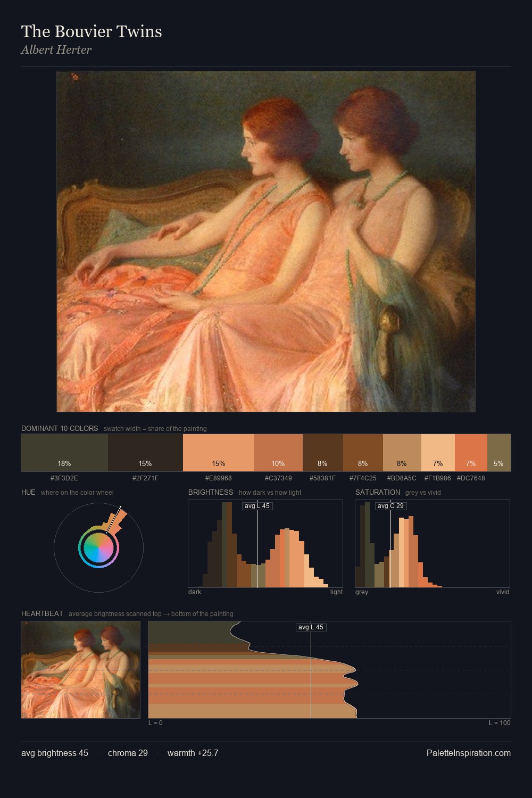Click 'how dark vs how light' caption
Screen dimensions: 532x798
pos(270,493)
